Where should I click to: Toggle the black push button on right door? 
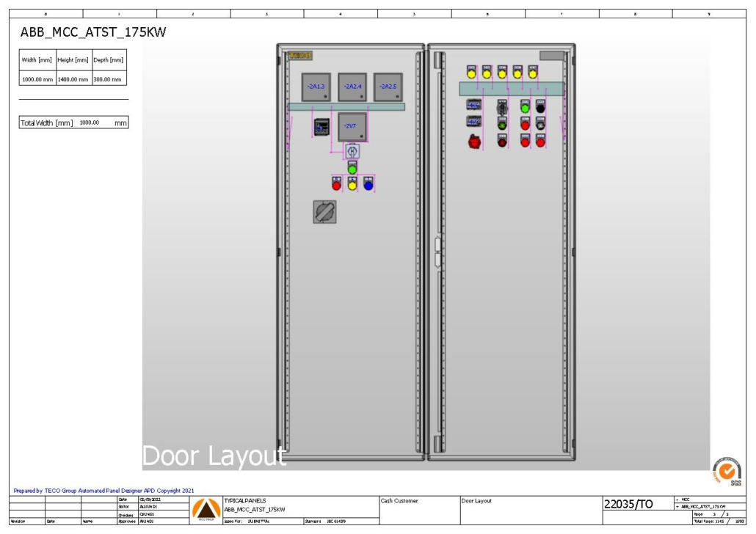click(x=540, y=109)
